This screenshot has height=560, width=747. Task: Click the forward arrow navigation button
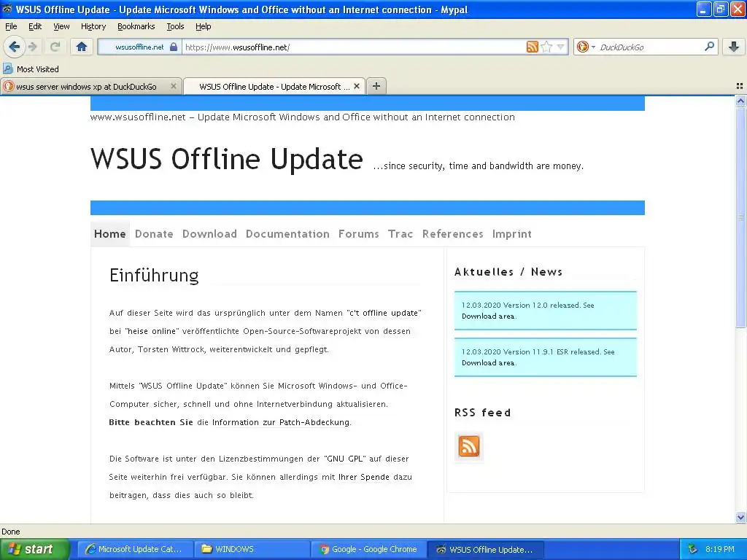(x=32, y=47)
